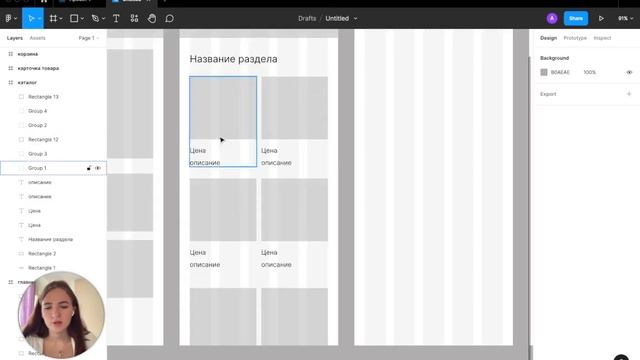Edit the Background 100% opacity field

tap(589, 72)
